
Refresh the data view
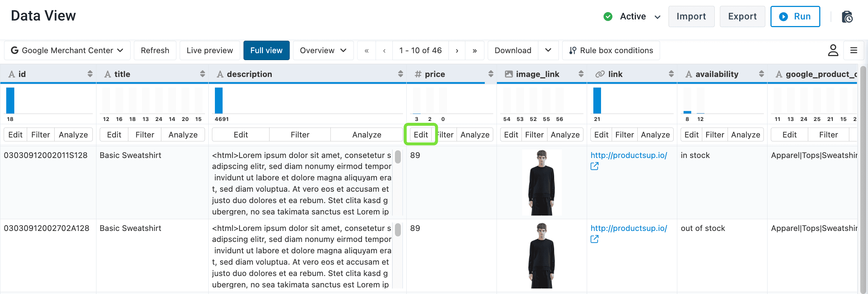click(x=155, y=51)
